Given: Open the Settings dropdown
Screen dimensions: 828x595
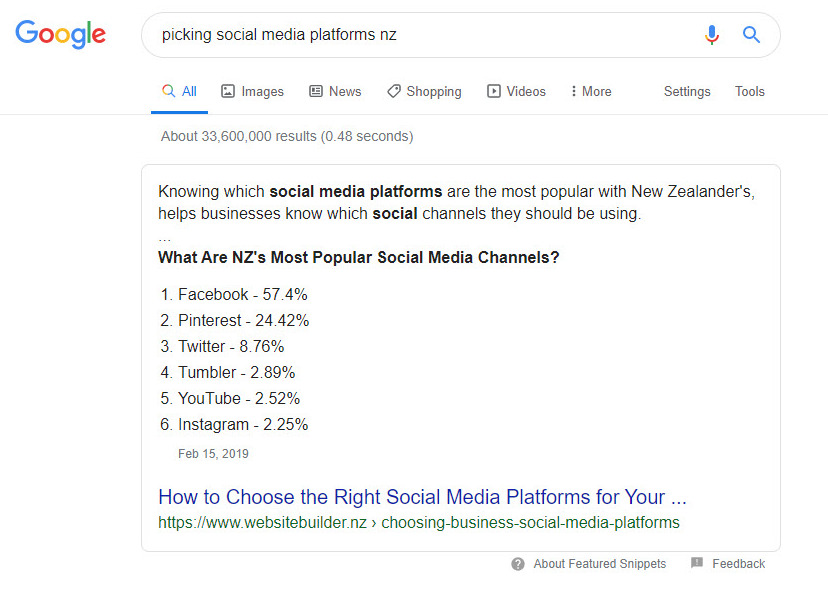Looking at the screenshot, I should point(687,91).
